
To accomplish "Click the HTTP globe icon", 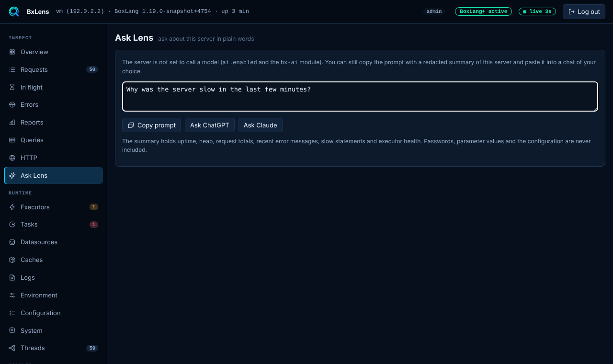I will tap(12, 158).
